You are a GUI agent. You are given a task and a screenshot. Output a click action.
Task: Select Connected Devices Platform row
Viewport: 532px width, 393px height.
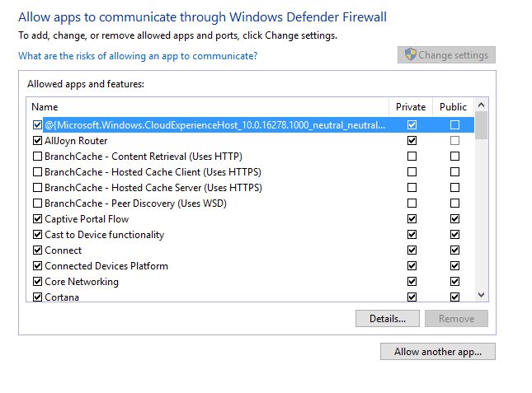[106, 265]
